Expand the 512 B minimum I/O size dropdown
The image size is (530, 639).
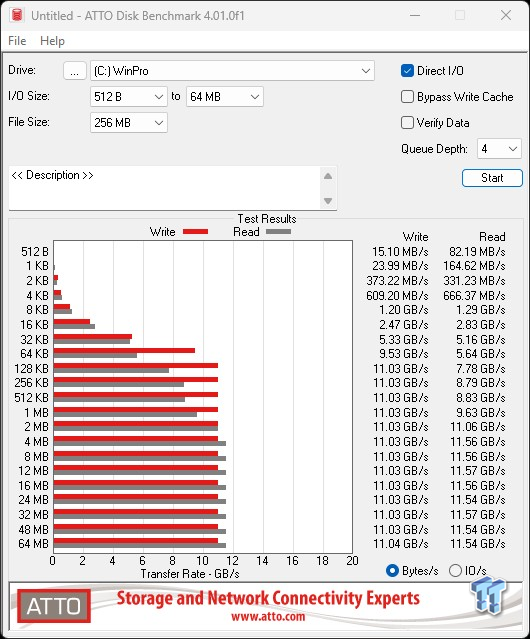click(129, 97)
